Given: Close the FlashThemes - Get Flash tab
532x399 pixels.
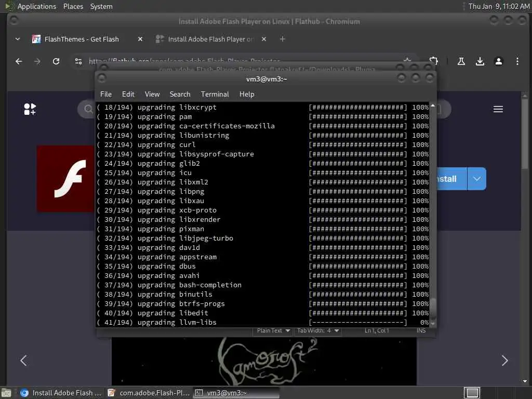Looking at the screenshot, I should (x=140, y=39).
